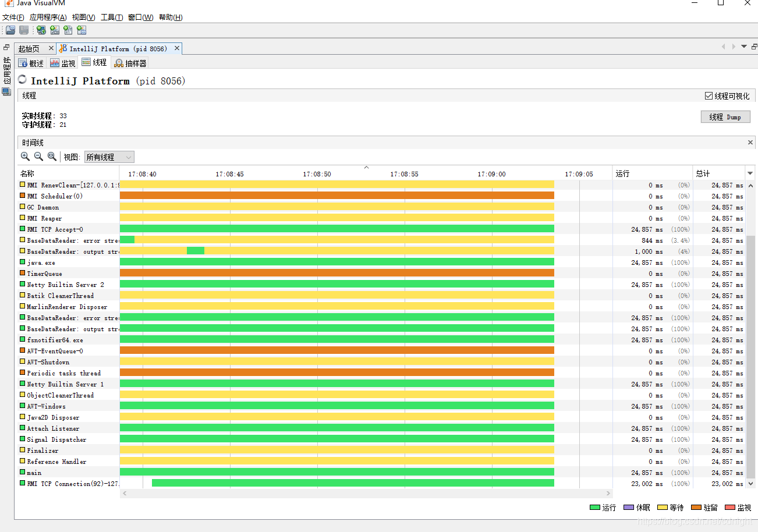Click the 17:08:50 timeline marker

(317, 174)
